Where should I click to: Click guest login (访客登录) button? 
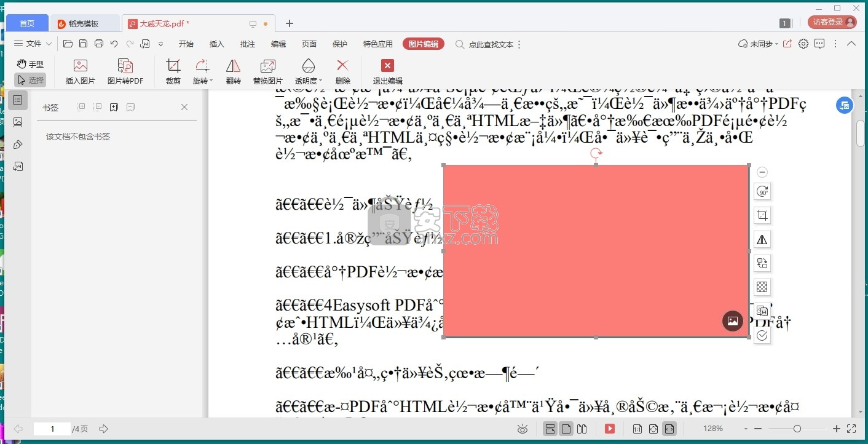coord(832,22)
